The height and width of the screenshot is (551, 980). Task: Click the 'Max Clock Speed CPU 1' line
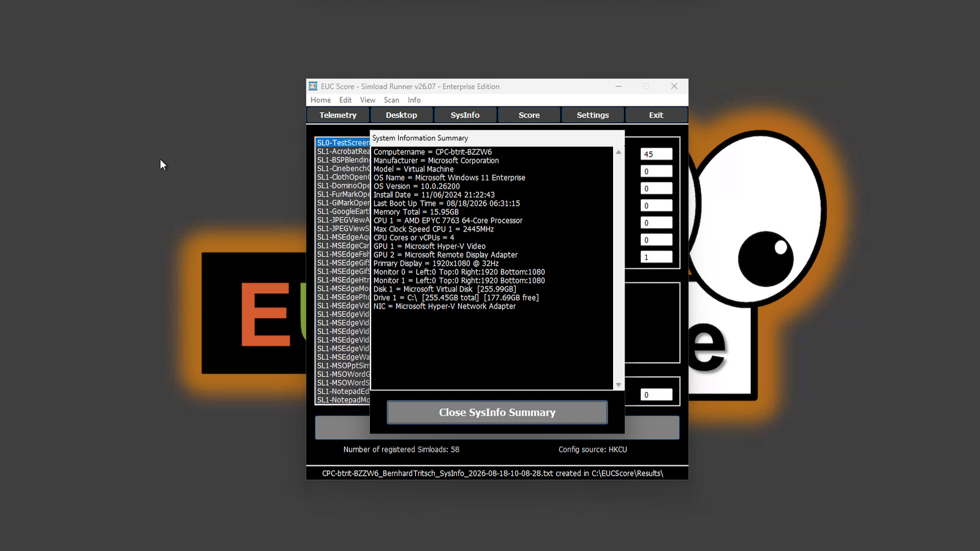(x=434, y=229)
